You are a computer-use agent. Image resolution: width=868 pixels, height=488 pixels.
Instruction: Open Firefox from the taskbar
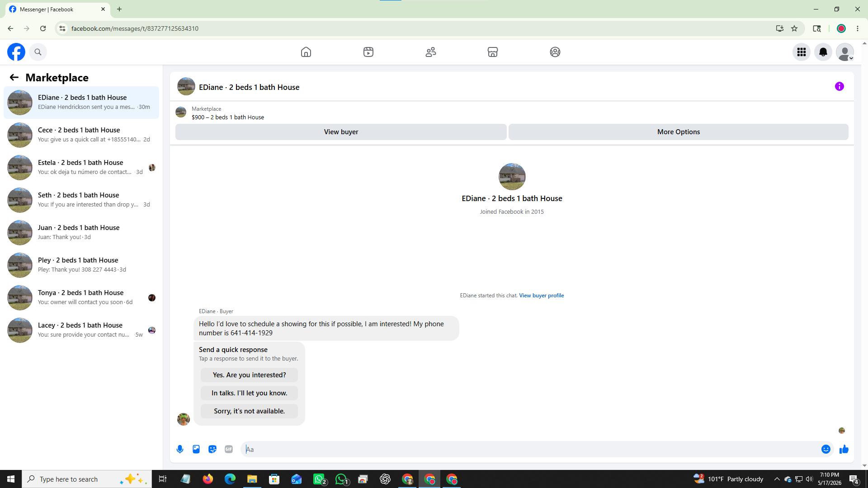(x=208, y=479)
